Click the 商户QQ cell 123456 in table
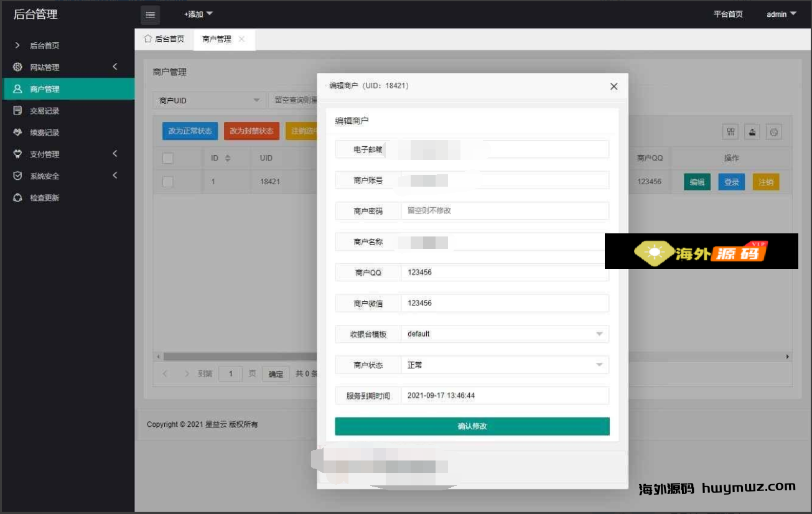This screenshot has height=514, width=812. [649, 182]
